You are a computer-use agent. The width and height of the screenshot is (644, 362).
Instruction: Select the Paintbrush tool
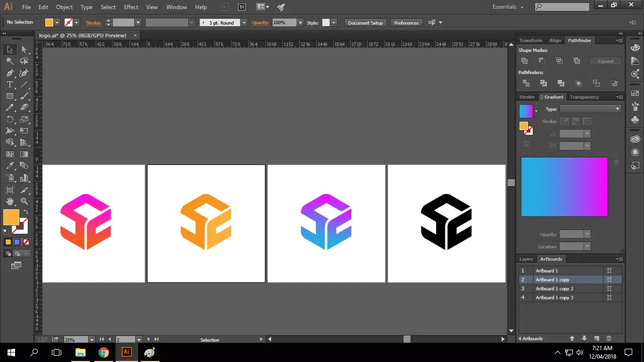coord(24,96)
